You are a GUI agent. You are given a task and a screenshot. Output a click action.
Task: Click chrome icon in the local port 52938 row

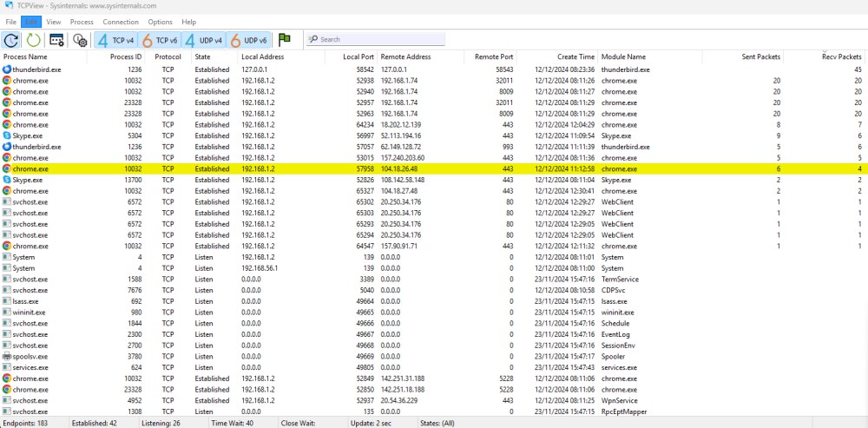7,81
